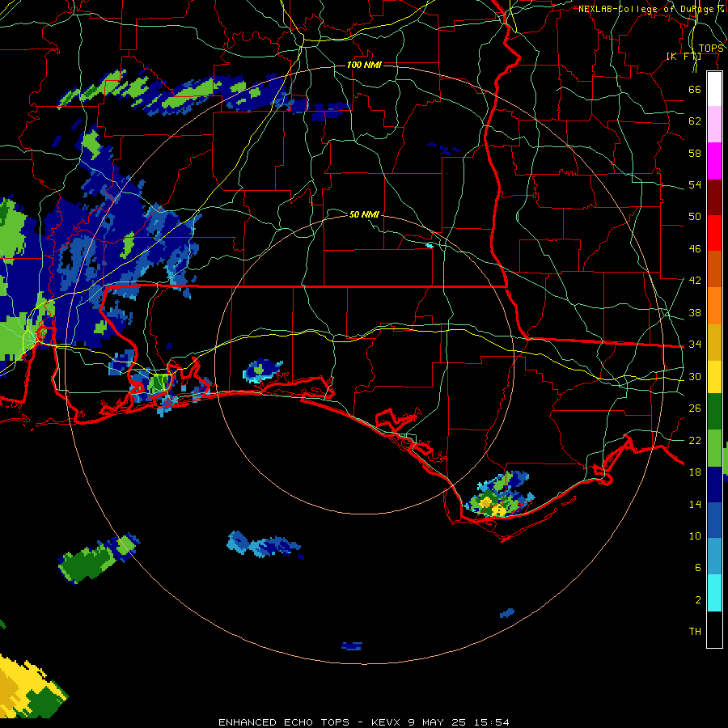Screen dimensions: 728x728
Task: Click the yellow legend swatch near 30
Action: click(714, 376)
